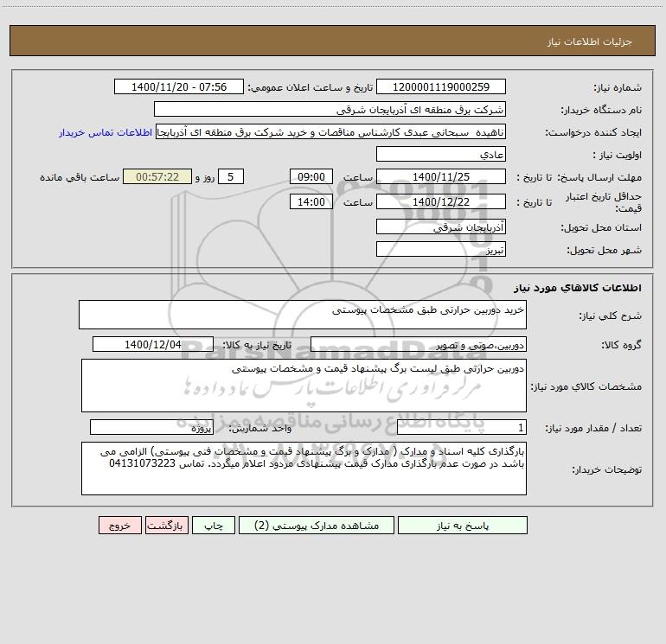Click the announcement date field 1400/11/20 - 07:56
666x644 pixels.
click(179, 86)
